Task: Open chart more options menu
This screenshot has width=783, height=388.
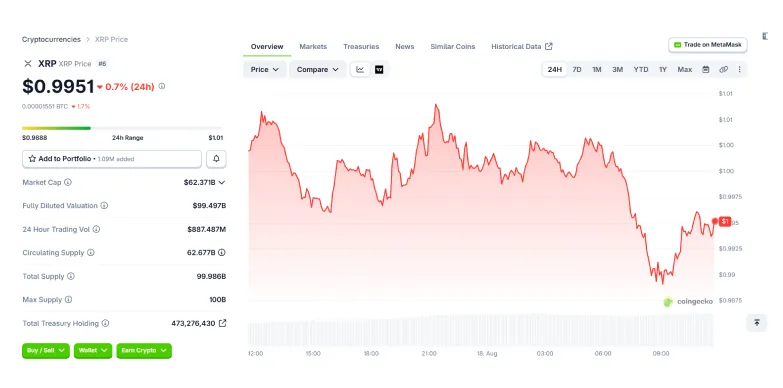Action: (x=740, y=69)
